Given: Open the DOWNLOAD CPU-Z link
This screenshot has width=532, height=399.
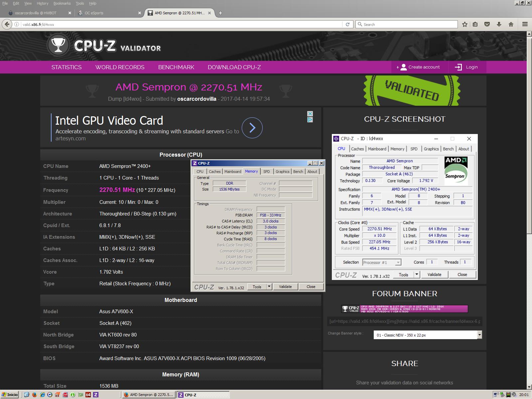Looking at the screenshot, I should (234, 67).
